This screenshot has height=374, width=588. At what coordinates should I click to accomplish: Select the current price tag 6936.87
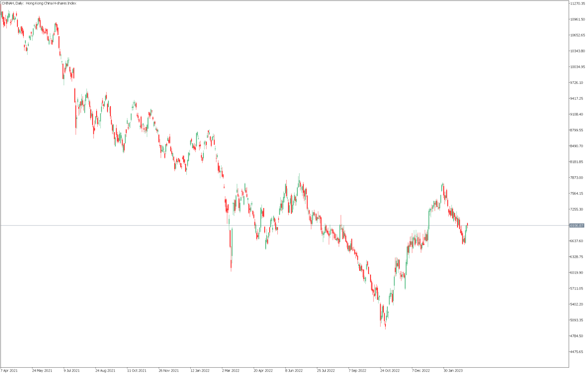point(577,226)
